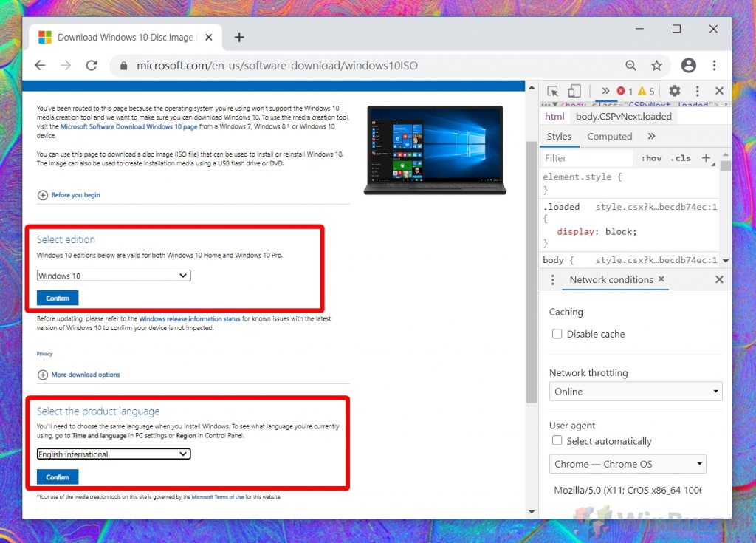The image size is (756, 543).
Task: Open the Network throttling dropdown
Action: [636, 392]
